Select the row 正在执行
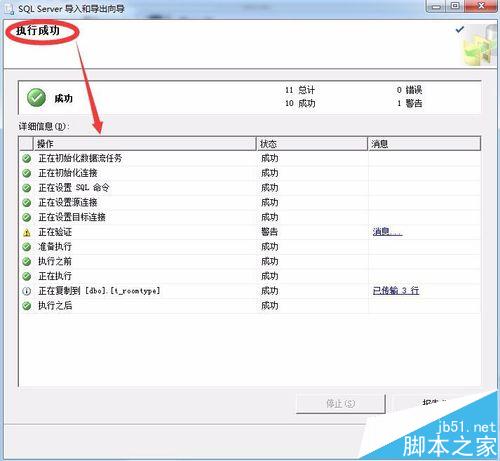This screenshot has height=461, width=500. [x=250, y=276]
